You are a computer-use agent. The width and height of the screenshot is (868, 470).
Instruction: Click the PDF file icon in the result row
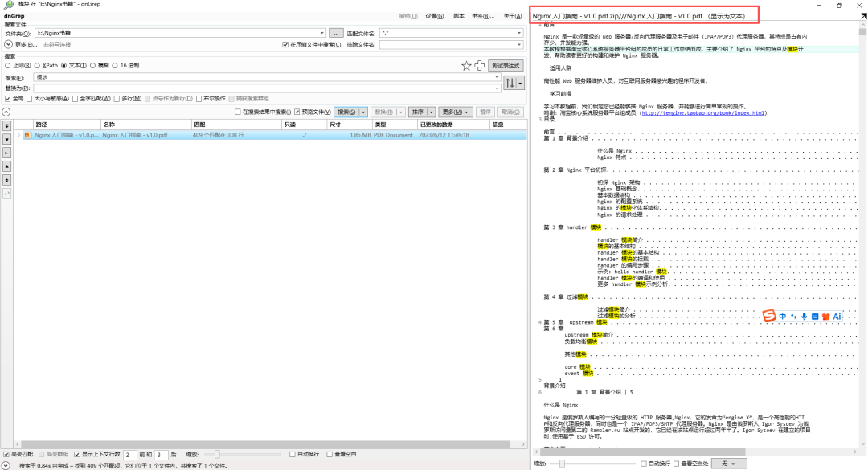27,135
